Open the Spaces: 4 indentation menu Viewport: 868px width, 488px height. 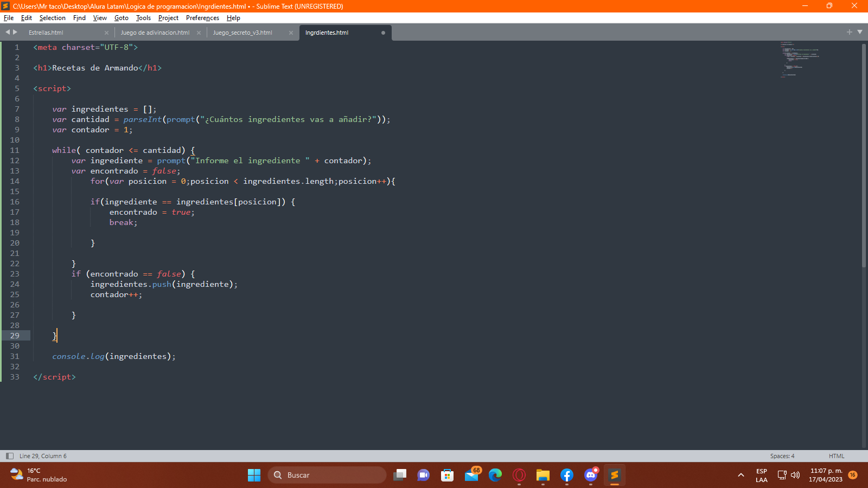782,456
